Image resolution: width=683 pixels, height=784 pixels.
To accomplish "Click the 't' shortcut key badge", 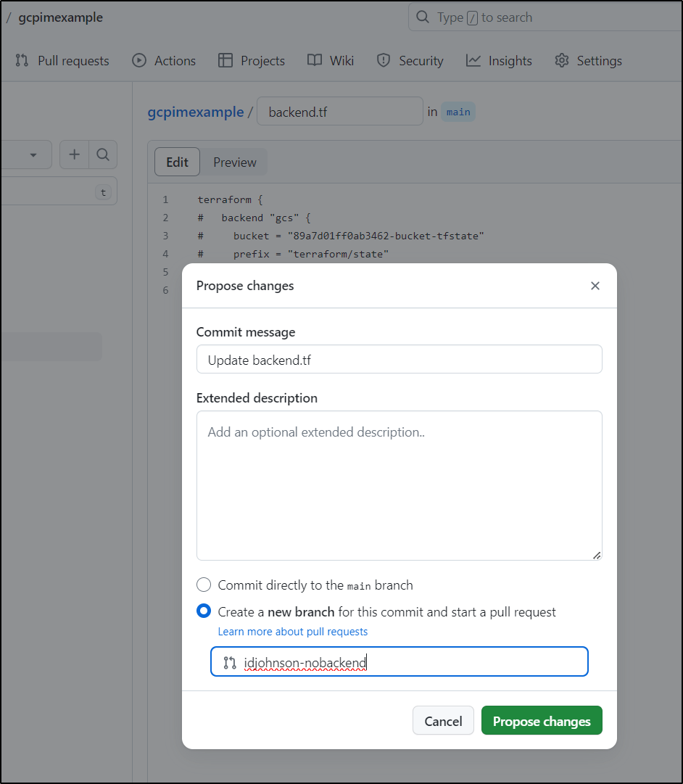I will [103, 192].
